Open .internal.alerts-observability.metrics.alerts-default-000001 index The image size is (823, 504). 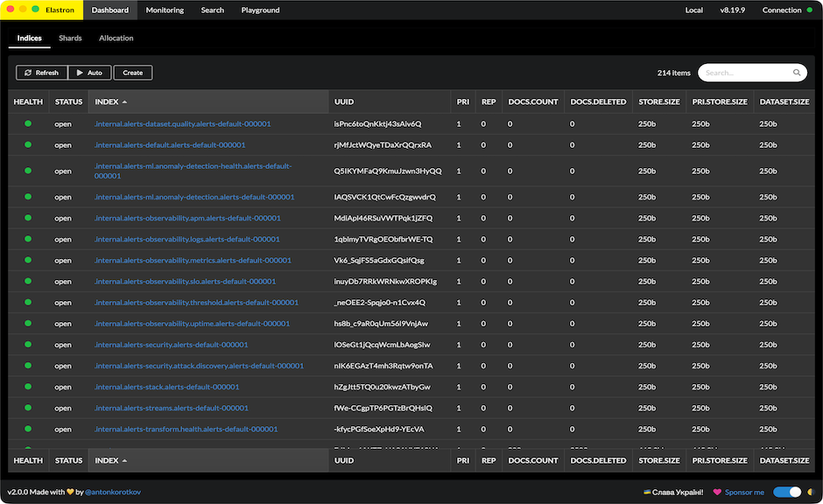pos(193,260)
